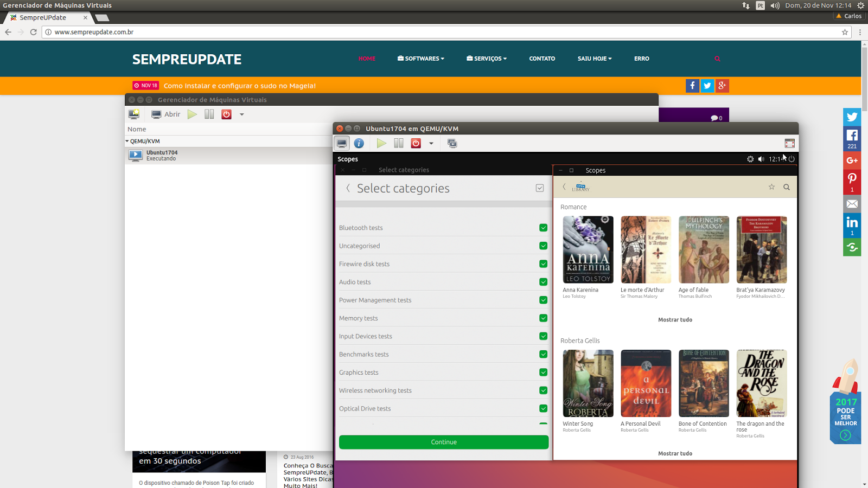Open virtual hardware details info icon
The height and width of the screenshot is (488, 868).
(359, 143)
